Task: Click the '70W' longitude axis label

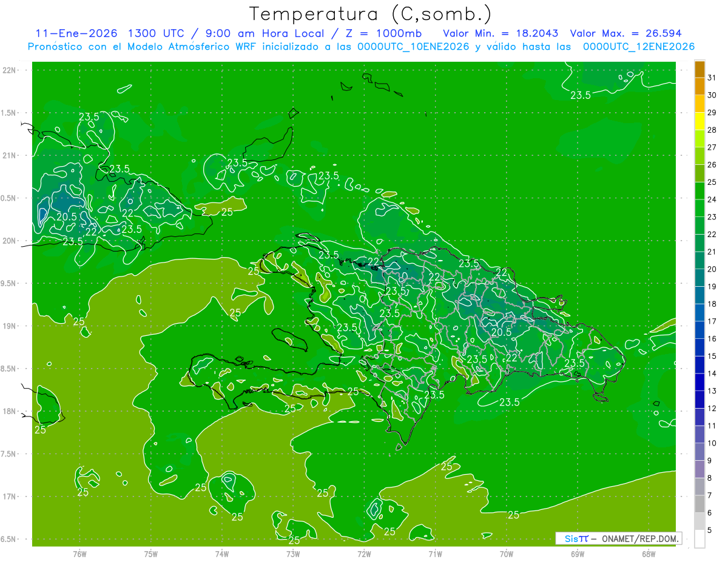Action: [x=507, y=554]
